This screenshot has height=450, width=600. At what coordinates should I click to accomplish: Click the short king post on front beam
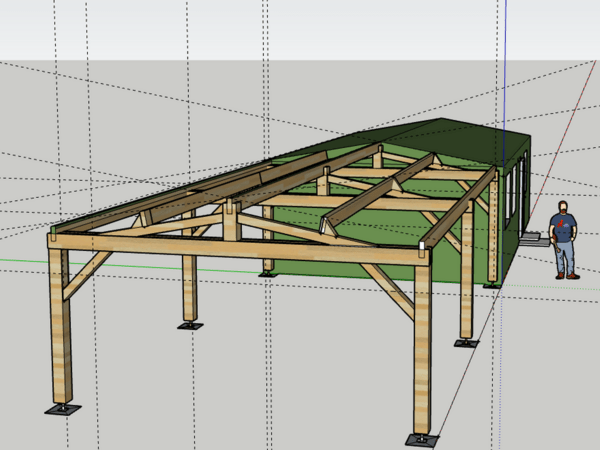pyautogui.click(x=231, y=220)
